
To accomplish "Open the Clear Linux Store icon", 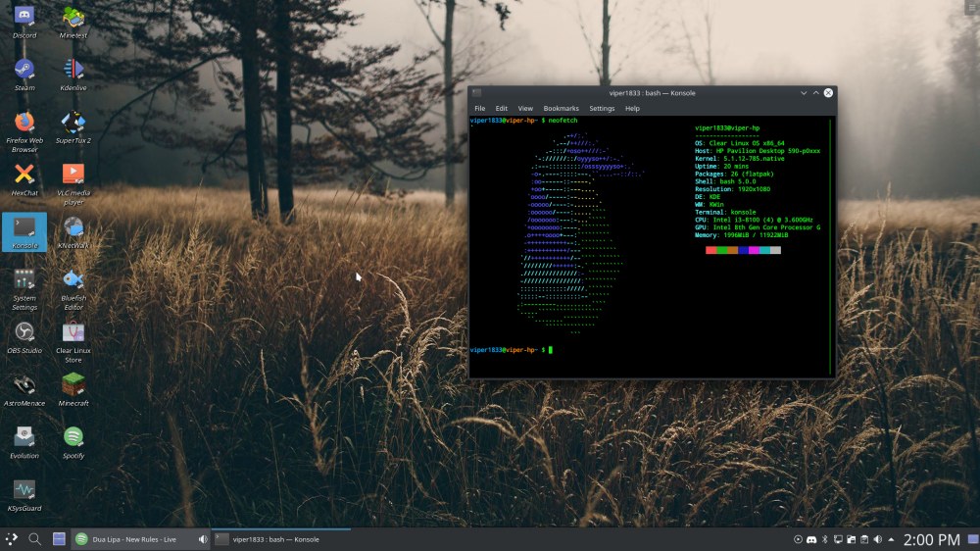I will tap(73, 341).
